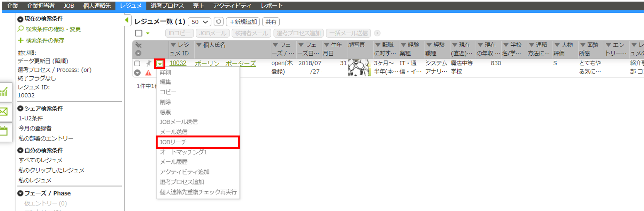Collapse the 現在の検索条件 section
The height and width of the screenshot is (211, 644).
[x=20, y=19]
